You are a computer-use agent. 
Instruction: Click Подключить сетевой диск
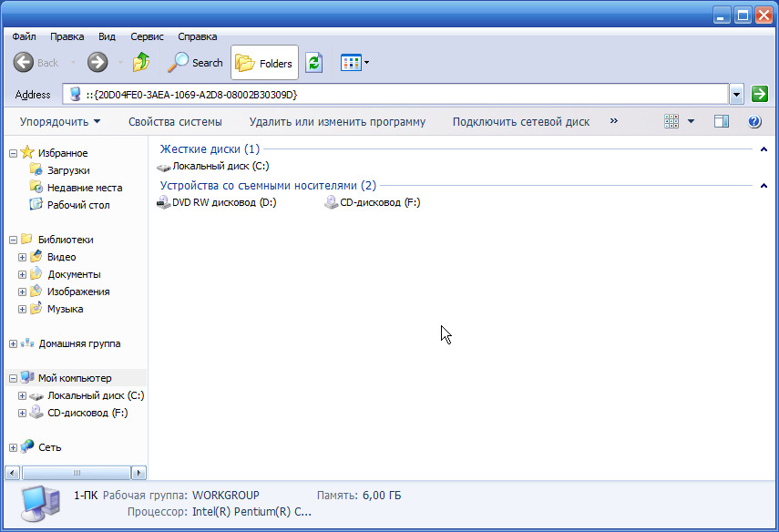[x=520, y=122]
